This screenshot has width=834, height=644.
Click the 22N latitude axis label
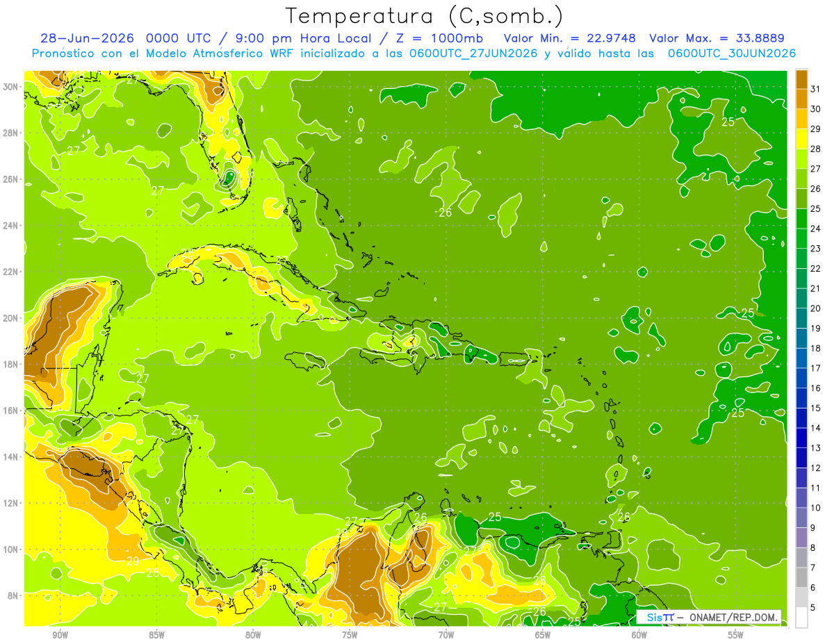coord(12,272)
